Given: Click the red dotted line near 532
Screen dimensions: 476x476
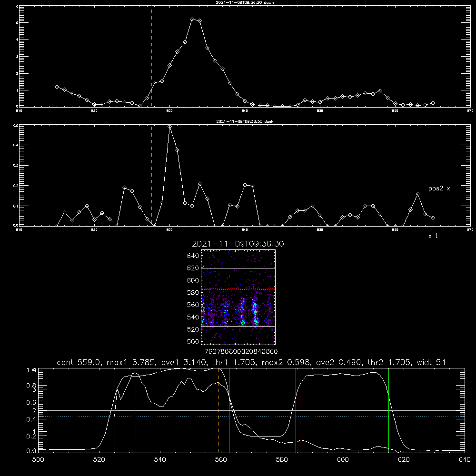Looking at the screenshot, I should click(x=136, y=410).
